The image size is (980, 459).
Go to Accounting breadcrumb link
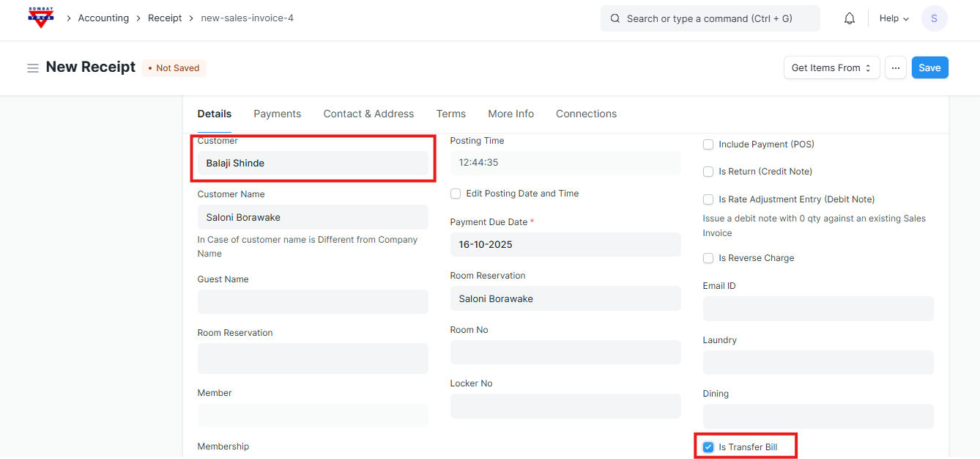103,18
